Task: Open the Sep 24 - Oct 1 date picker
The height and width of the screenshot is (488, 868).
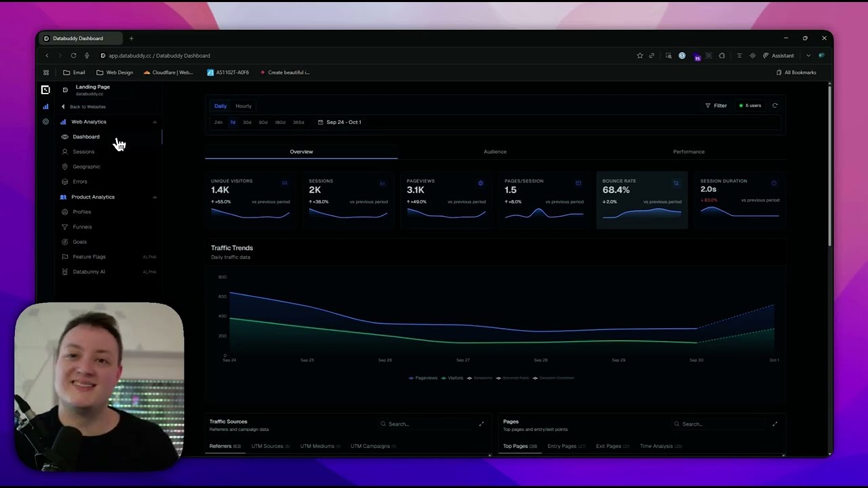Action: click(x=340, y=122)
